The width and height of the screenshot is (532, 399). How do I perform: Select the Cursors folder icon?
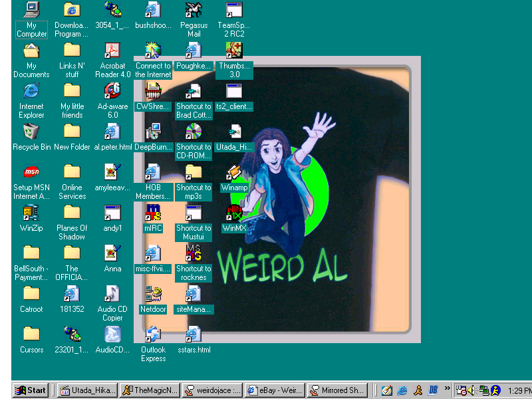[31, 334]
